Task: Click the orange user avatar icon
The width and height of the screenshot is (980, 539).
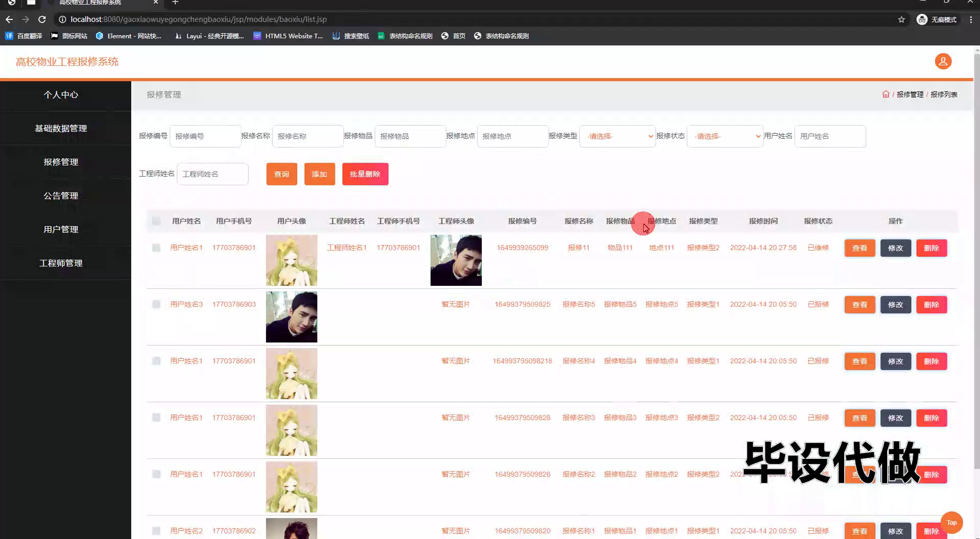Action: pos(943,61)
